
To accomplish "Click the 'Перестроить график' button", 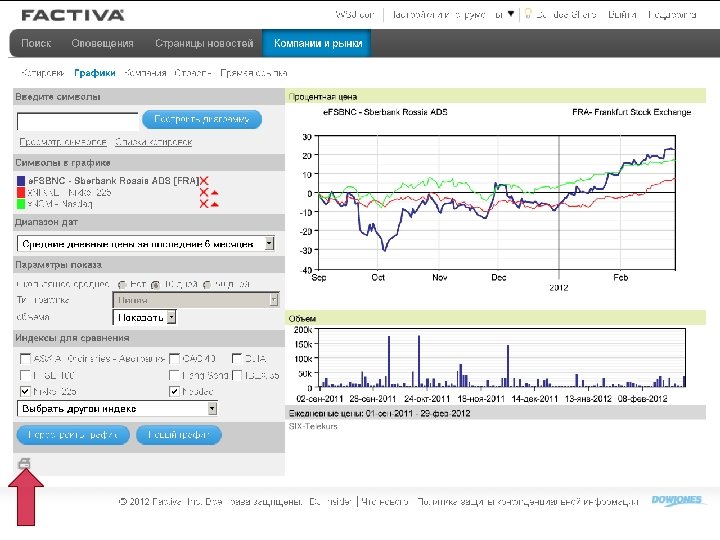I will (x=73, y=434).
